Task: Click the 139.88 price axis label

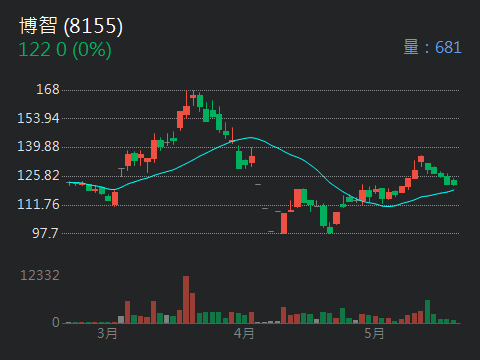Action: 38,147
